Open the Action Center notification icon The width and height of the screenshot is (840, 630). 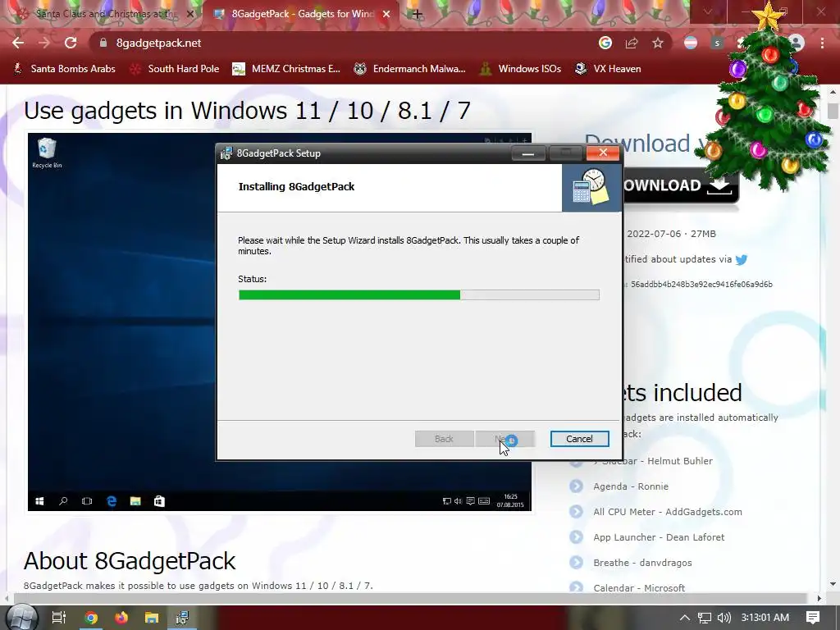813,618
